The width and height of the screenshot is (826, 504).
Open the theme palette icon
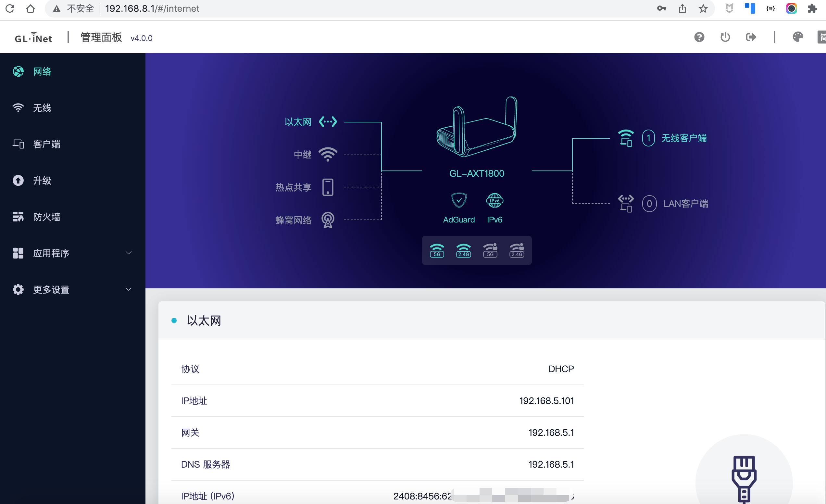798,37
